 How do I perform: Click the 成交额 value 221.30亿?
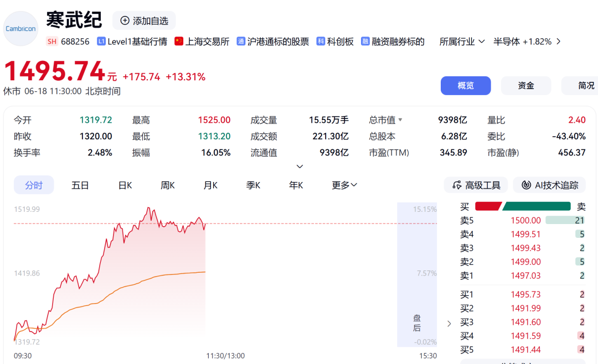tap(330, 136)
